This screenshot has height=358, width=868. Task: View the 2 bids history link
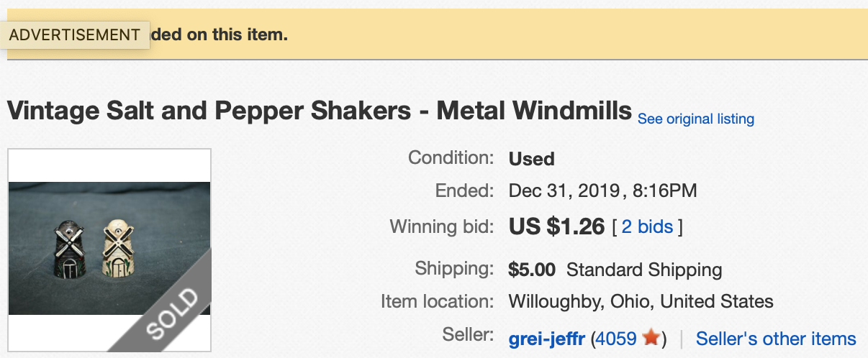tap(647, 227)
